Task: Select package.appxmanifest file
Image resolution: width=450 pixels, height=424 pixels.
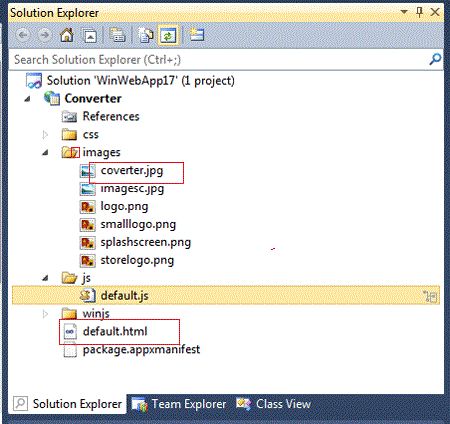Action: tap(141, 350)
